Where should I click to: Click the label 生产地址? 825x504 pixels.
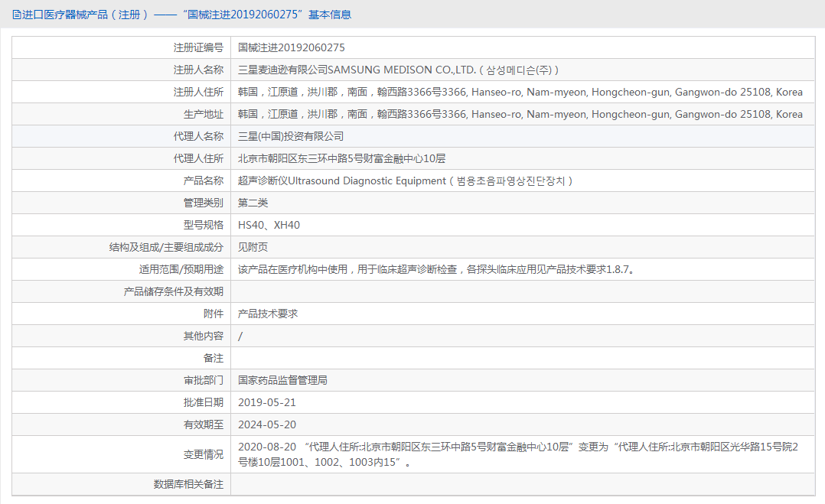(x=203, y=114)
